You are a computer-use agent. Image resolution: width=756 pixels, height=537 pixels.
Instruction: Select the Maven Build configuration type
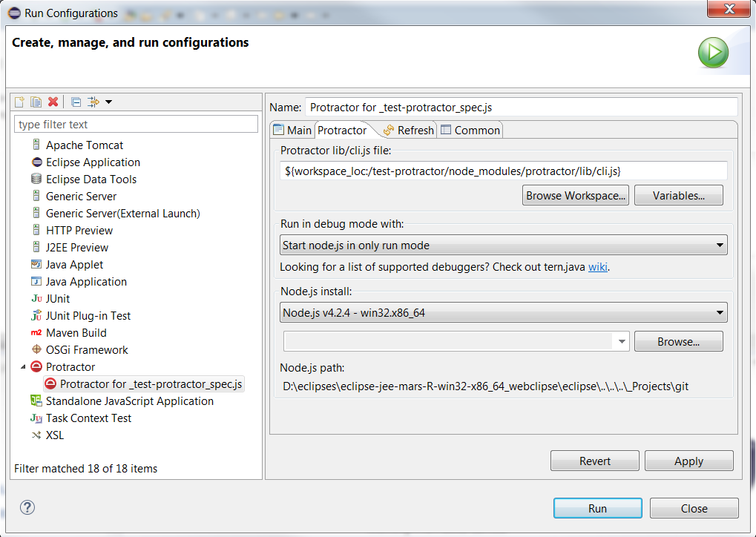76,333
